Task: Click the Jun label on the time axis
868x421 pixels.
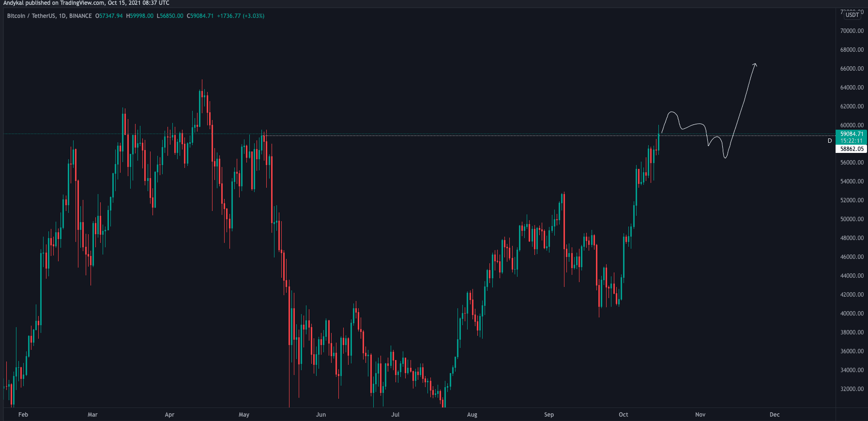Action: [x=320, y=415]
